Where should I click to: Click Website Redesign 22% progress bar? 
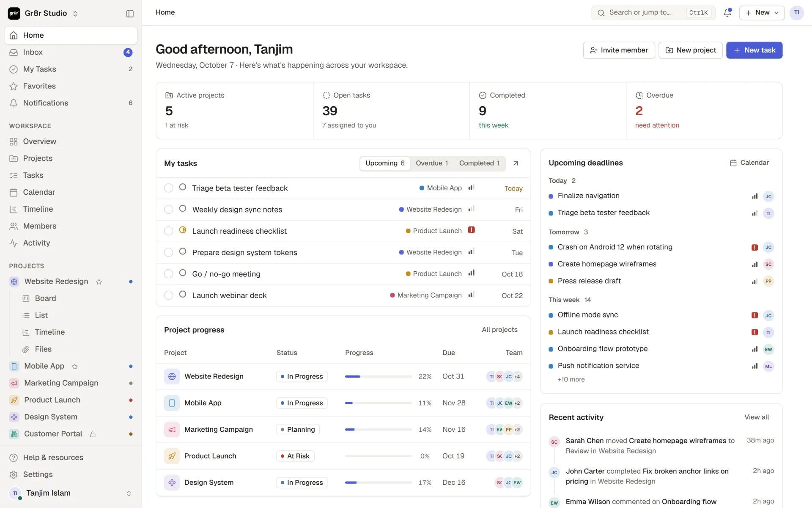tap(379, 376)
